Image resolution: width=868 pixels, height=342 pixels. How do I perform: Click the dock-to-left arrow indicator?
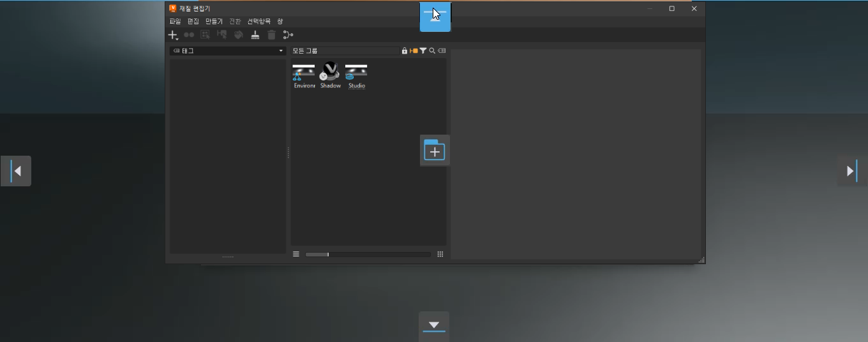pos(16,171)
